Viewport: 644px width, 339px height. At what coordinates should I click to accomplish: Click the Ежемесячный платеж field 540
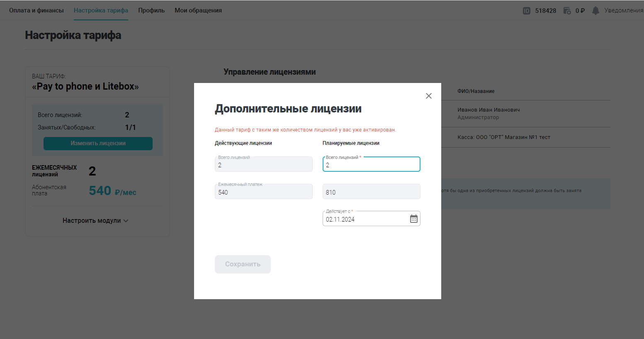[x=264, y=192]
